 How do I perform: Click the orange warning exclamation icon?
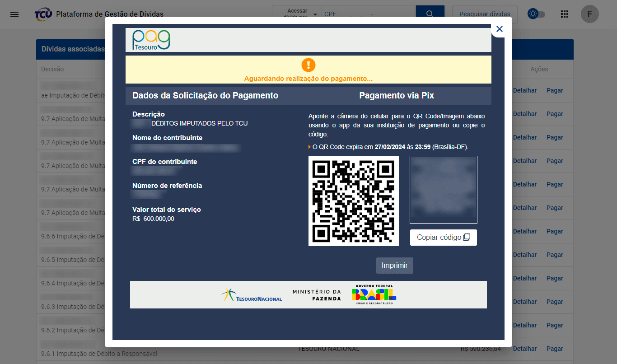point(308,65)
